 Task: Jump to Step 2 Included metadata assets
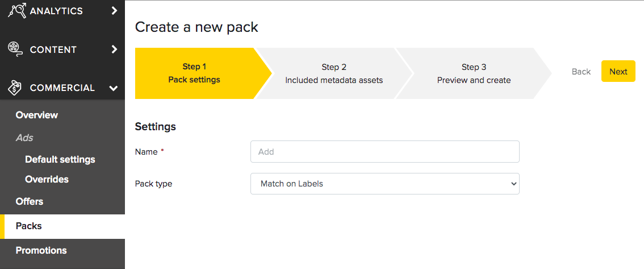pyautogui.click(x=334, y=73)
